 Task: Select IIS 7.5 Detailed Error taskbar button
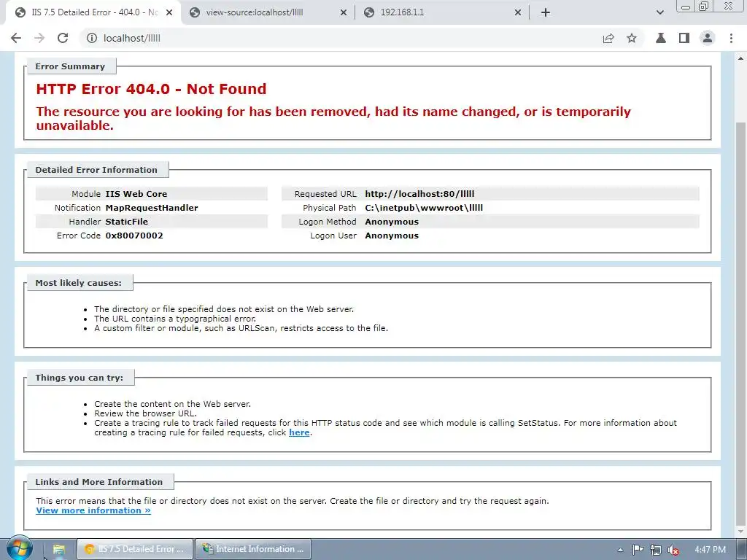pos(135,549)
